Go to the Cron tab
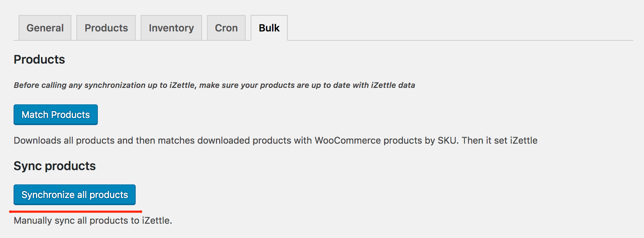The height and width of the screenshot is (238, 644). [226, 28]
